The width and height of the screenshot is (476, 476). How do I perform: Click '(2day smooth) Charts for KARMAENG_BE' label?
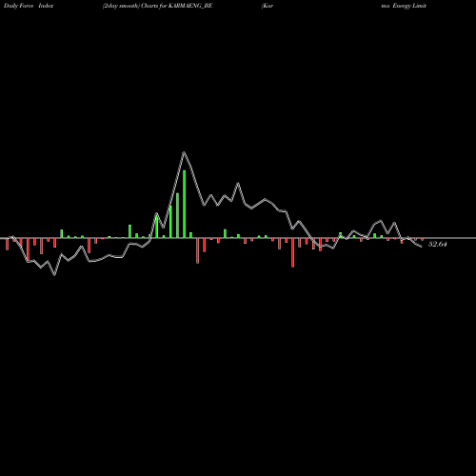pyautogui.click(x=157, y=6)
